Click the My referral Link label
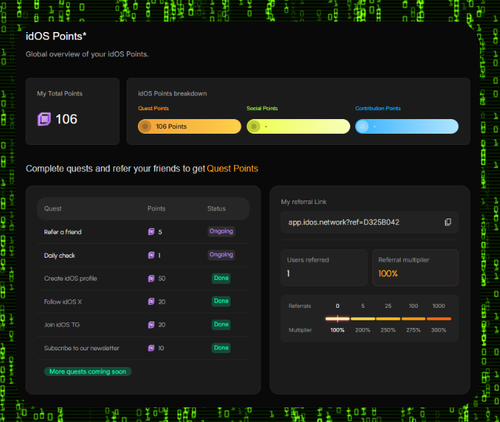 [x=304, y=202]
